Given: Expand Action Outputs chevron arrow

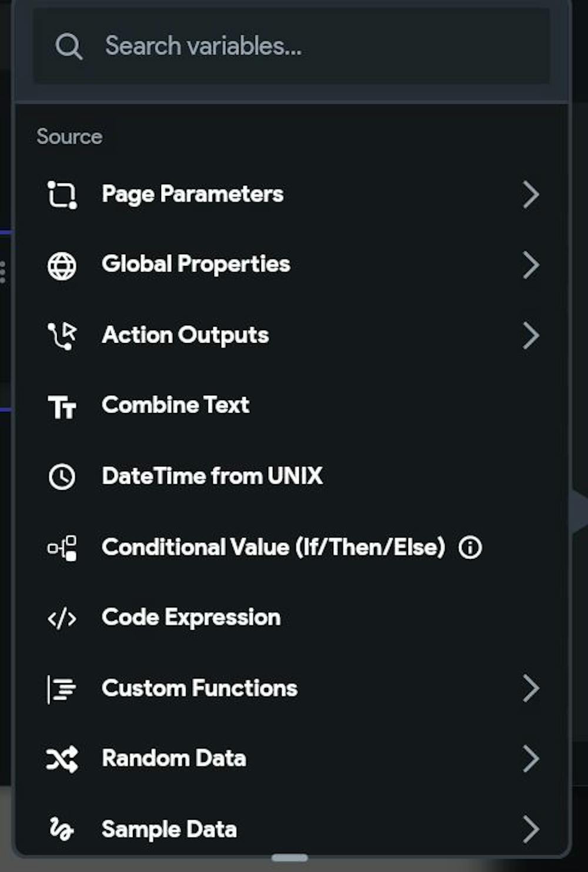Looking at the screenshot, I should 530,336.
